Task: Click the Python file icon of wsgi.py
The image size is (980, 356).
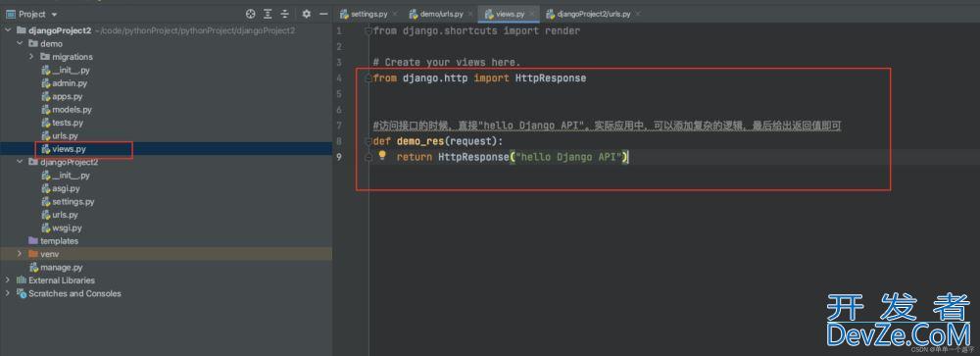Action: (x=46, y=228)
